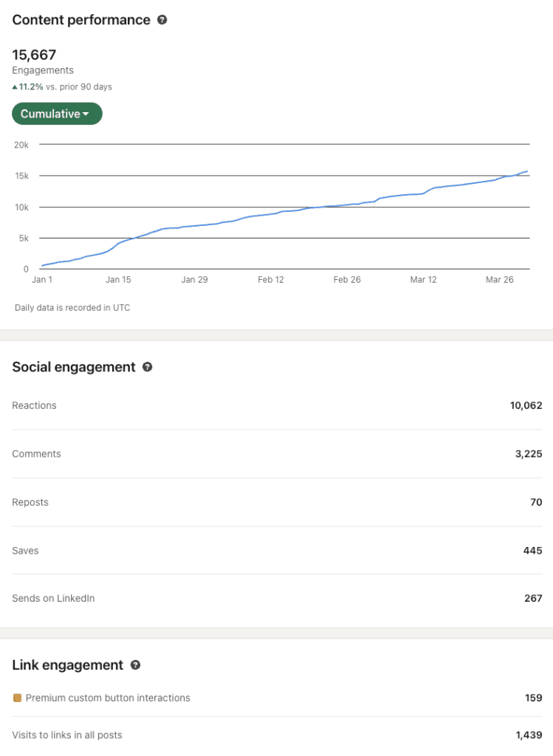Open the Cumulative dropdown
Viewport: 553px width, 756px height.
tap(57, 114)
